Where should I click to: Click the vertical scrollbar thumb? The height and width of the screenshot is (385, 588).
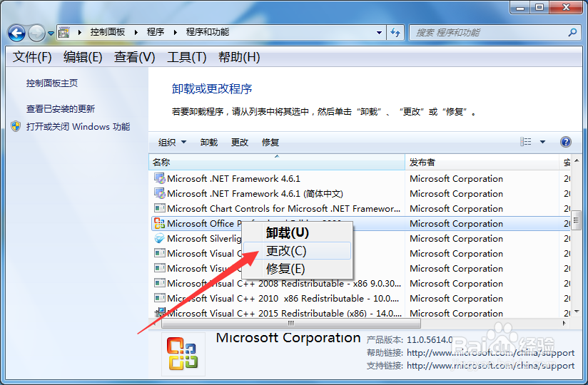(x=577, y=220)
